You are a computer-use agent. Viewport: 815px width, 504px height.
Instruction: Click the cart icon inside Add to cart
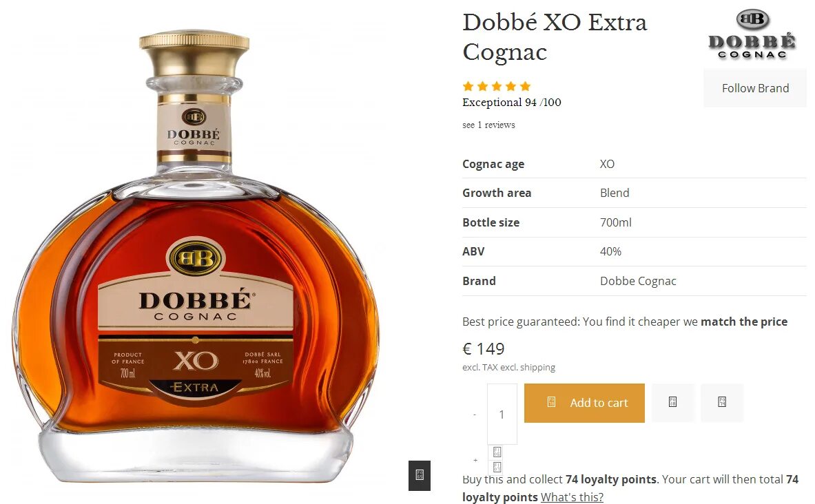click(x=551, y=402)
